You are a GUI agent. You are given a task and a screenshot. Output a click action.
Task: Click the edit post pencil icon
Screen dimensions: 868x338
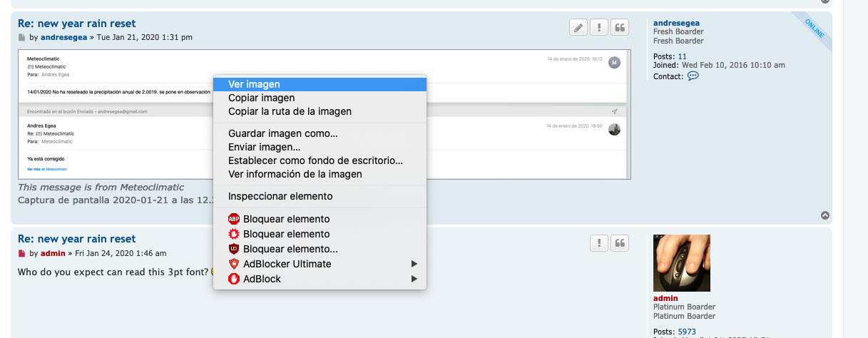pos(578,28)
